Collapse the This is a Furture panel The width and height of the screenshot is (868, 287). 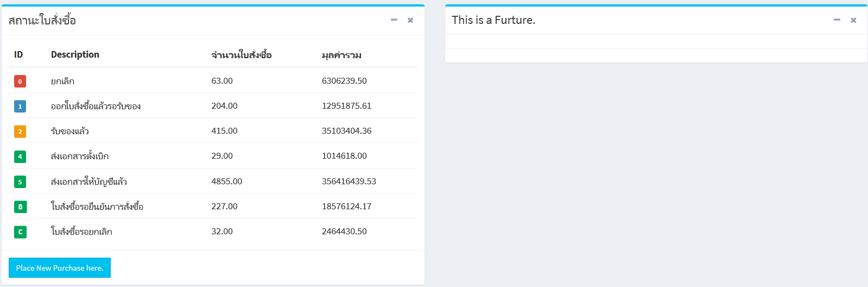click(x=837, y=20)
